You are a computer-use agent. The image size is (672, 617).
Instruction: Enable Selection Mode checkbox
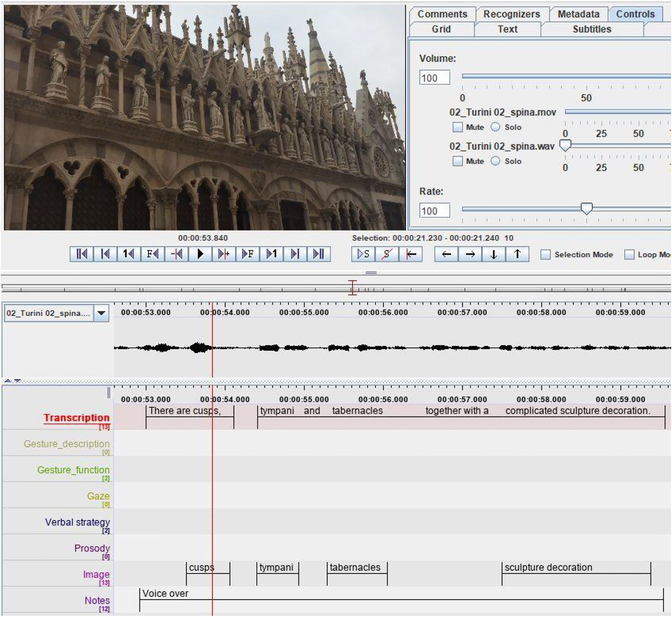pyautogui.click(x=546, y=254)
